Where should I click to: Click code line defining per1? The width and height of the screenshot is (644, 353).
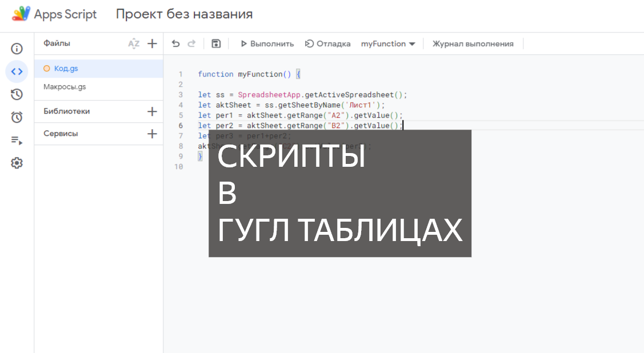300,115
